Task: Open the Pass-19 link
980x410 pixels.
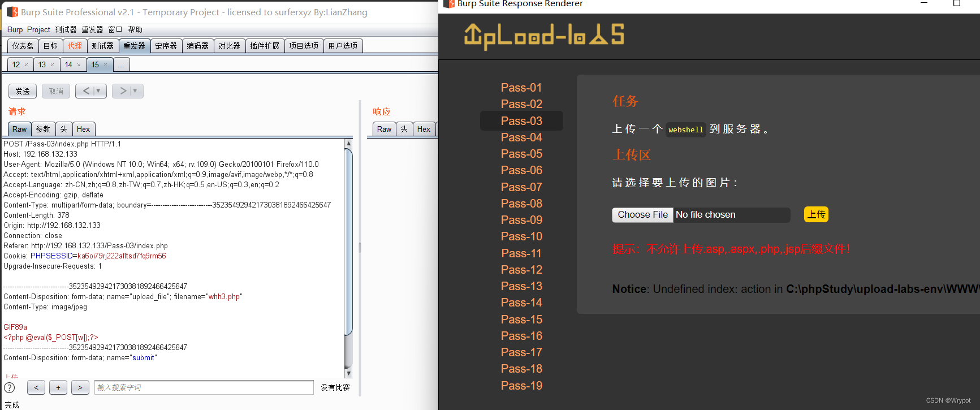Action: tap(521, 386)
